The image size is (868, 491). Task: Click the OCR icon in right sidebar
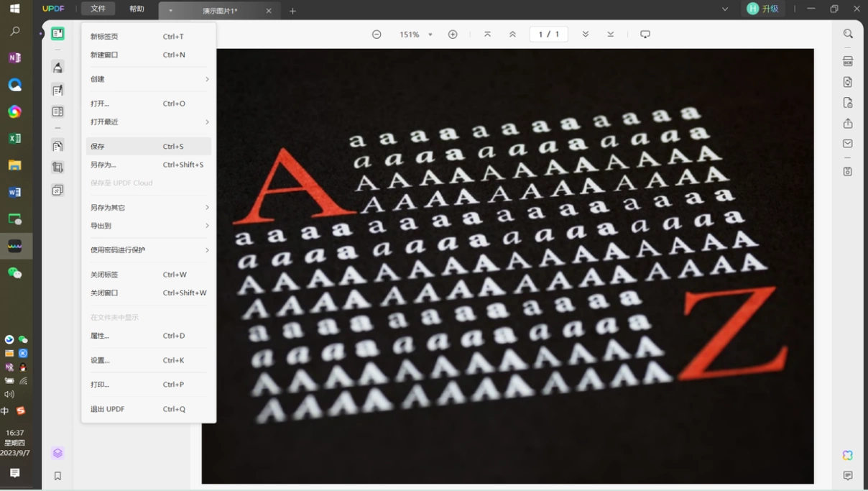tap(848, 61)
